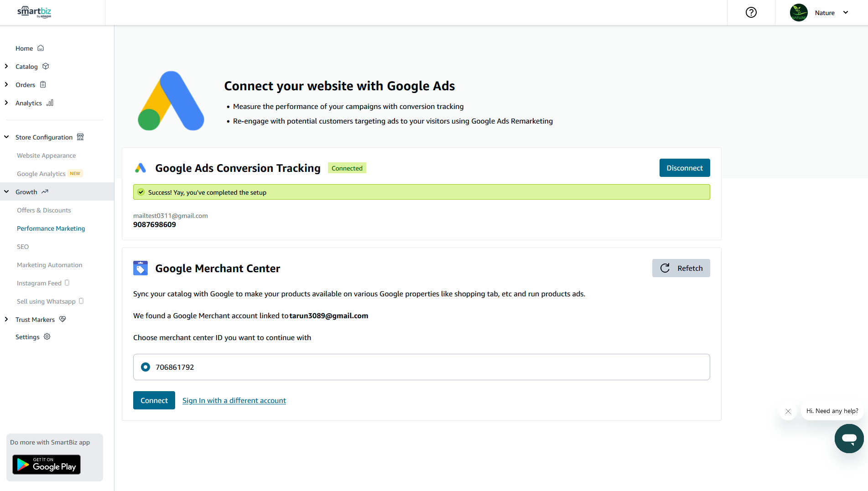
Task: Click the green success checkmark icon
Action: 141,192
